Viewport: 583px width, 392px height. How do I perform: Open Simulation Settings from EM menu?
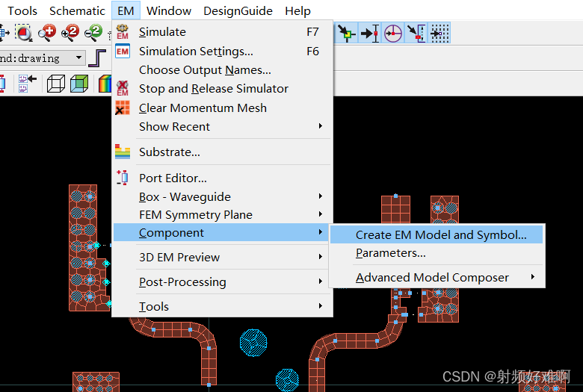tap(222, 51)
